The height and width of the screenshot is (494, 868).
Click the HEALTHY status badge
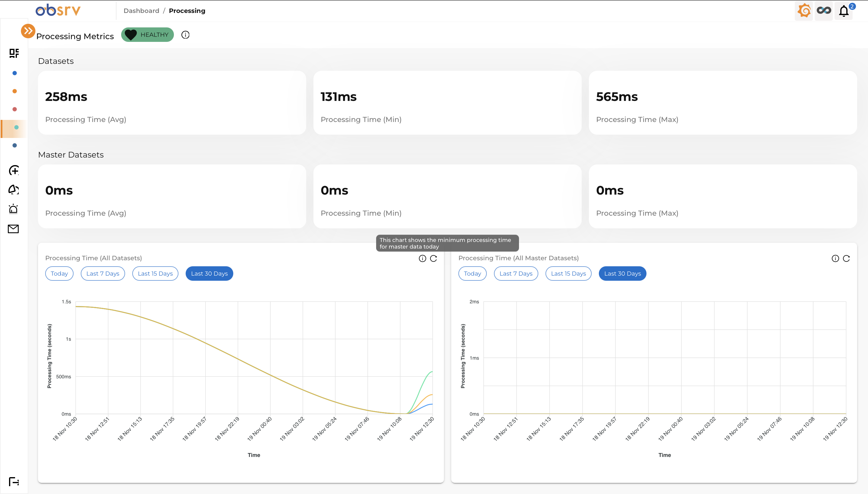(x=147, y=35)
